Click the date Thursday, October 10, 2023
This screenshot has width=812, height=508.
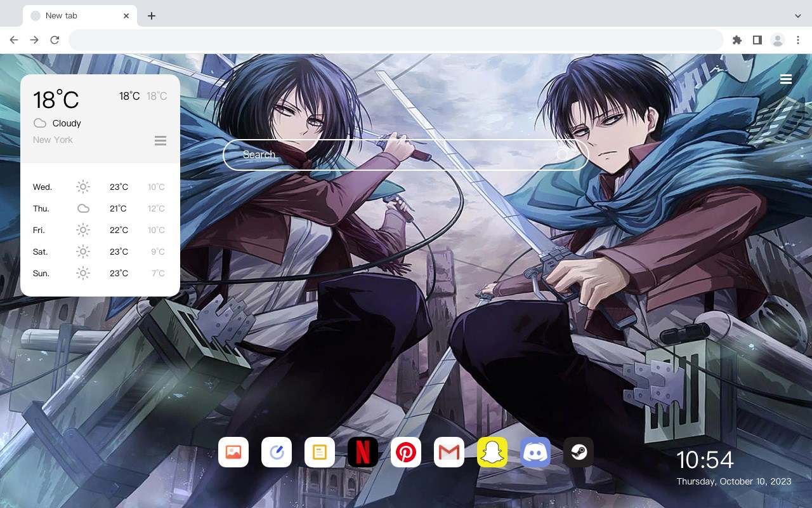point(734,481)
